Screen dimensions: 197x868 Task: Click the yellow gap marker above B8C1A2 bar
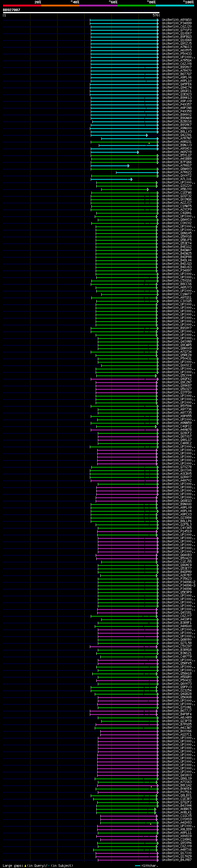click(x=151, y=786)
